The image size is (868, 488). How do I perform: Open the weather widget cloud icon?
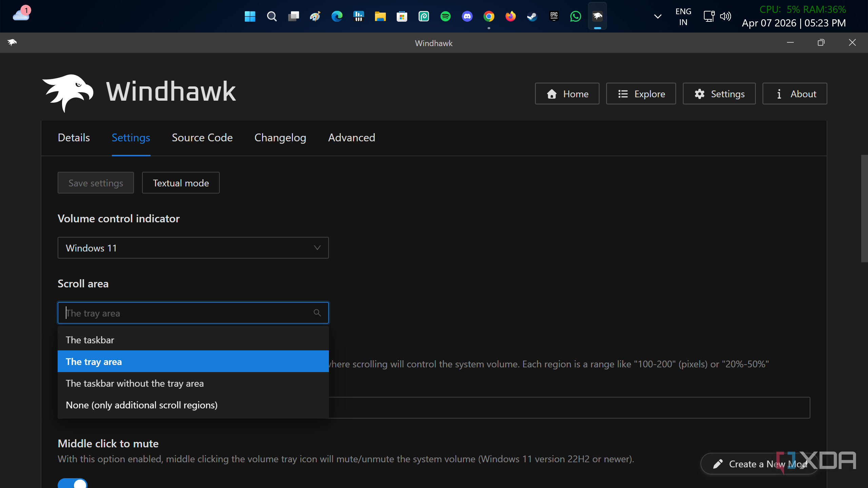(x=21, y=14)
